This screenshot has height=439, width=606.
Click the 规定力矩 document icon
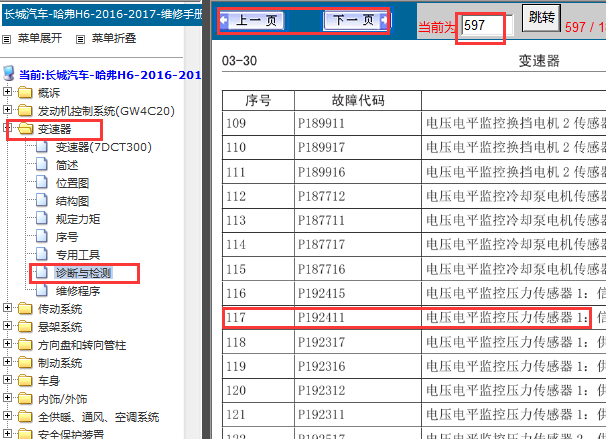pyautogui.click(x=42, y=218)
